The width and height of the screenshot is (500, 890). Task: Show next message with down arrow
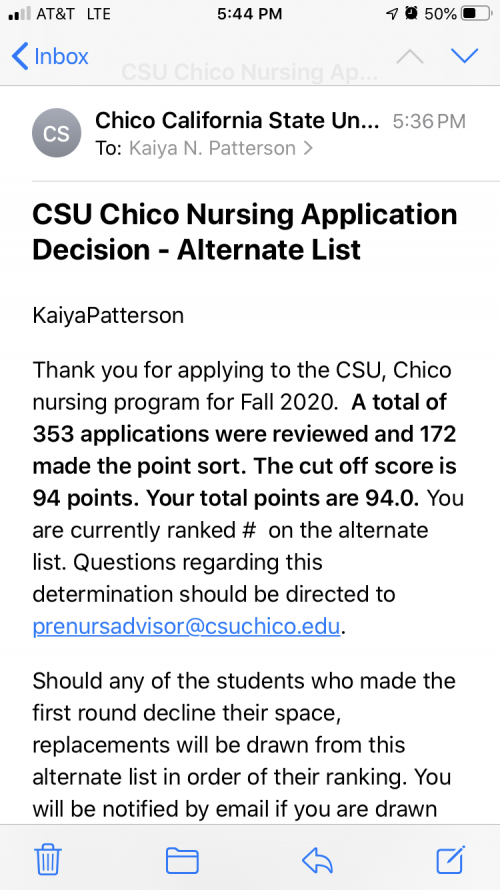coord(465,56)
